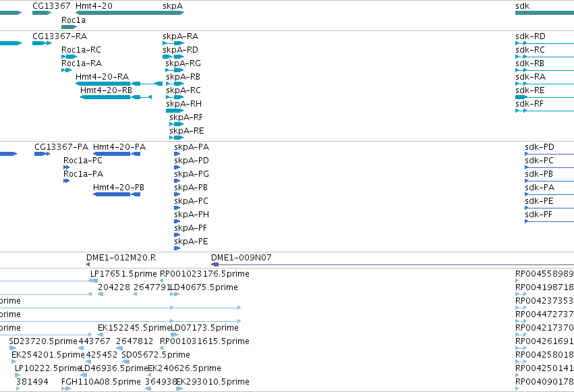This screenshot has height=392, width=574.
Task: Select transcript Roc1a-RA
Action: [82, 63]
